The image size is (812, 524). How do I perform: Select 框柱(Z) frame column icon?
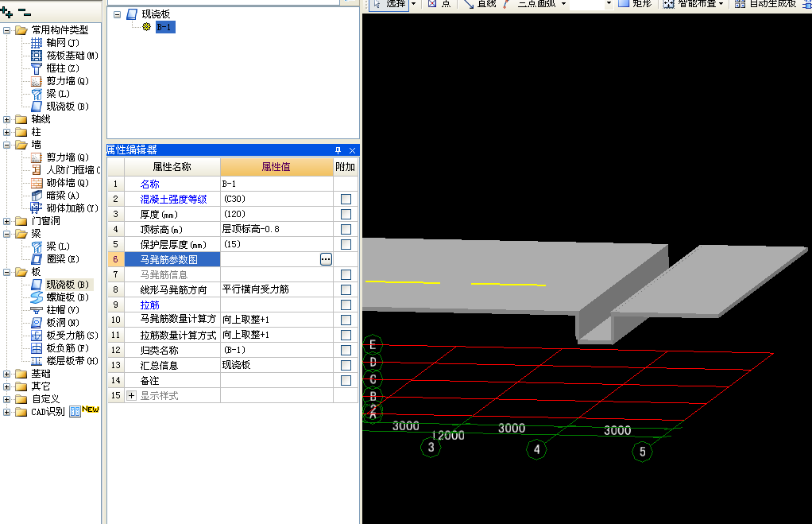[37, 68]
